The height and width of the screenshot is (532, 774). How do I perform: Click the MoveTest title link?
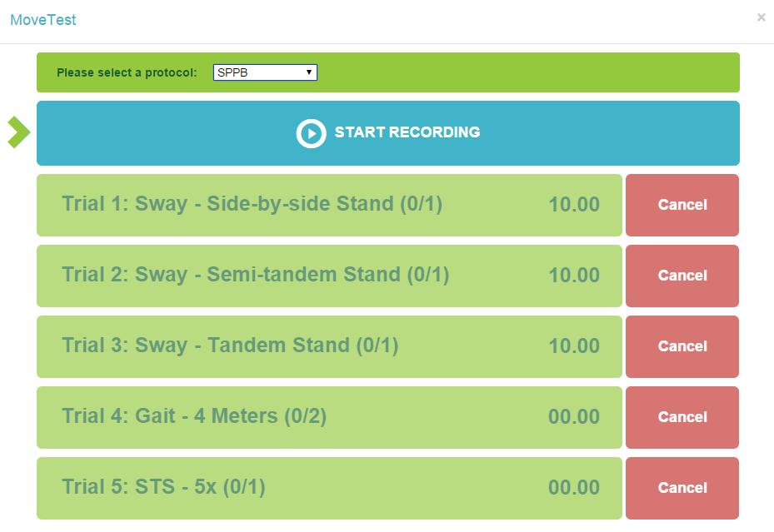tap(43, 20)
